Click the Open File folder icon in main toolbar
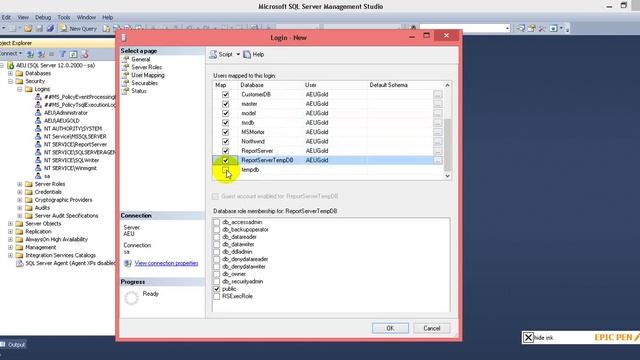Viewport: 640px width, 360px height. pyautogui.click(x=28, y=29)
